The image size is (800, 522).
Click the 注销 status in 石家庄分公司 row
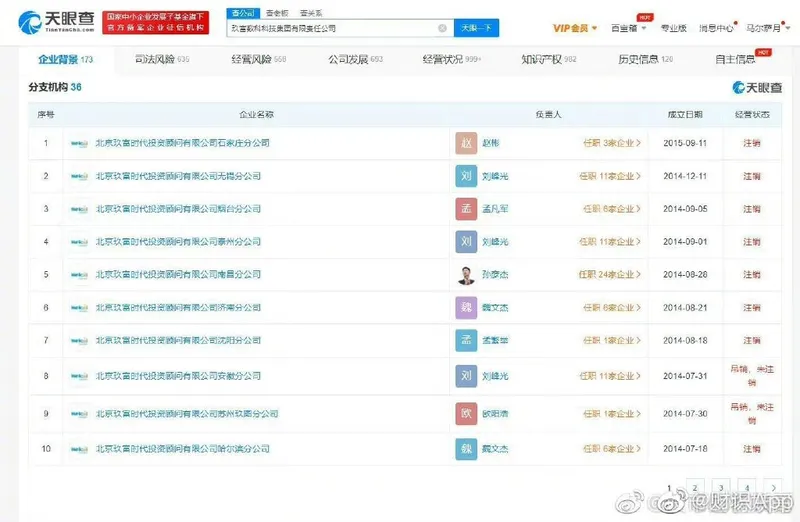pyautogui.click(x=752, y=143)
